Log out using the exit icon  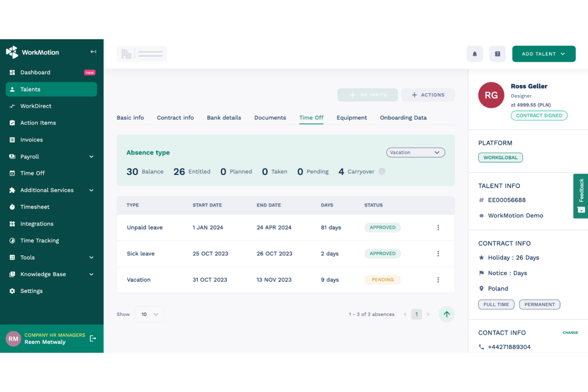pos(93,338)
